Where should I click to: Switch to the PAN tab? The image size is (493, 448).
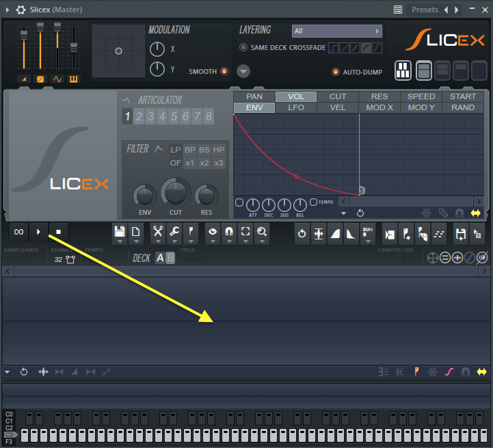254,96
